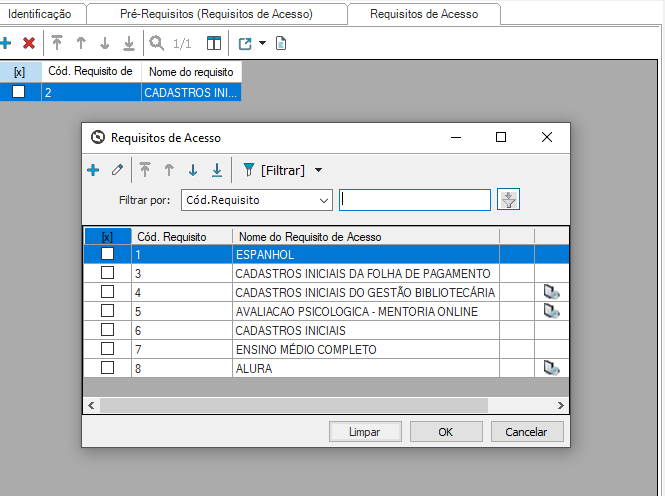This screenshot has height=496, width=665.
Task: Click the pencil edit icon in dialog toolbar
Action: [117, 170]
